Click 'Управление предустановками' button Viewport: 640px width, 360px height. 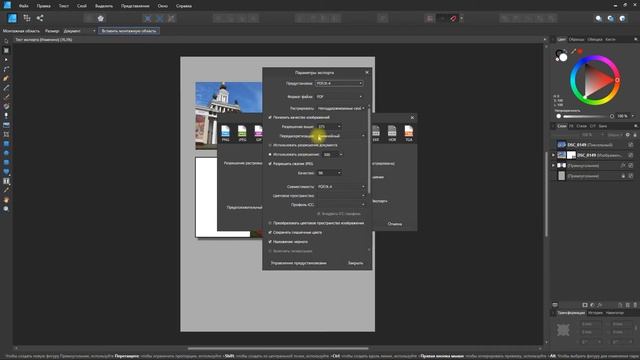coord(299,263)
